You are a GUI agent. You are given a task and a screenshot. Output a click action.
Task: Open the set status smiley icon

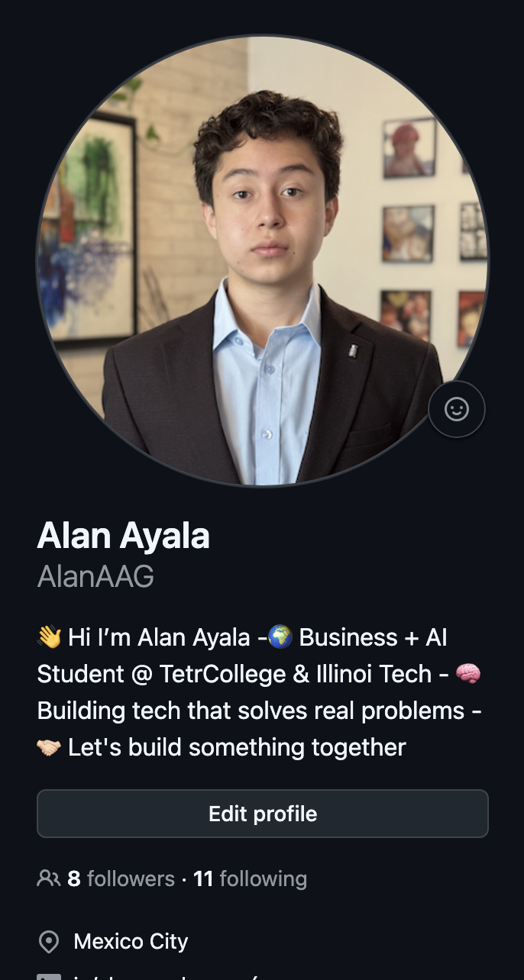pyautogui.click(x=457, y=409)
